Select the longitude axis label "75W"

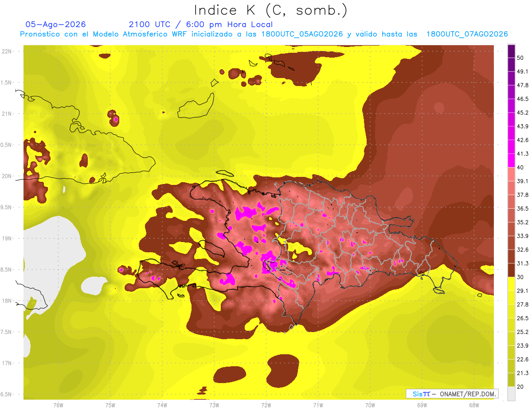pos(110,405)
